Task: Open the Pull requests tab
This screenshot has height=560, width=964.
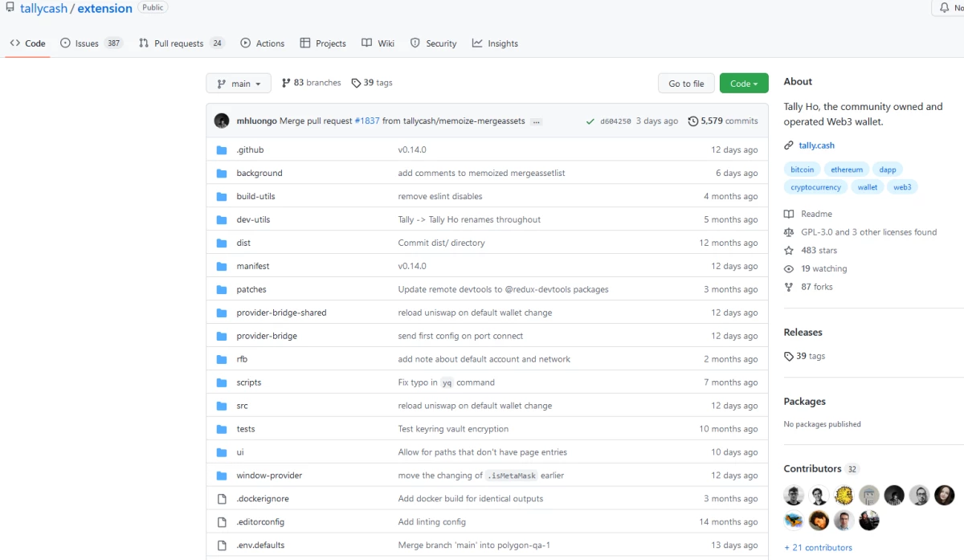Action: tap(182, 43)
